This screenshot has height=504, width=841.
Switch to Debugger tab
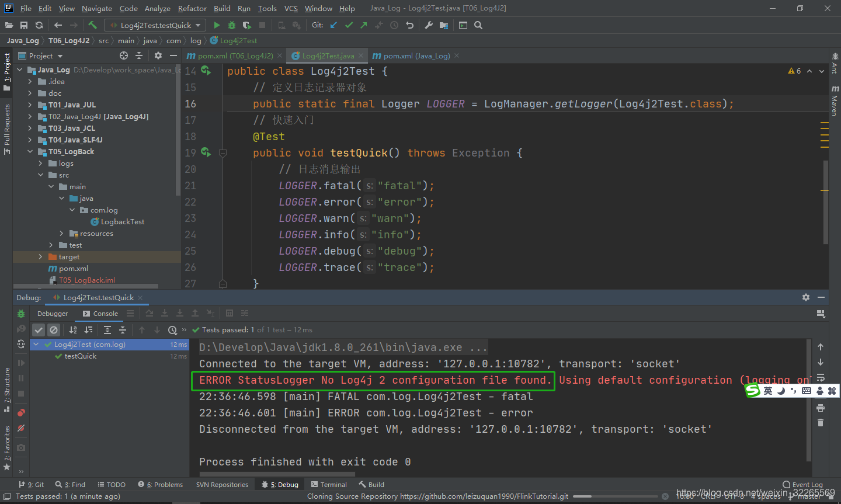(x=53, y=314)
